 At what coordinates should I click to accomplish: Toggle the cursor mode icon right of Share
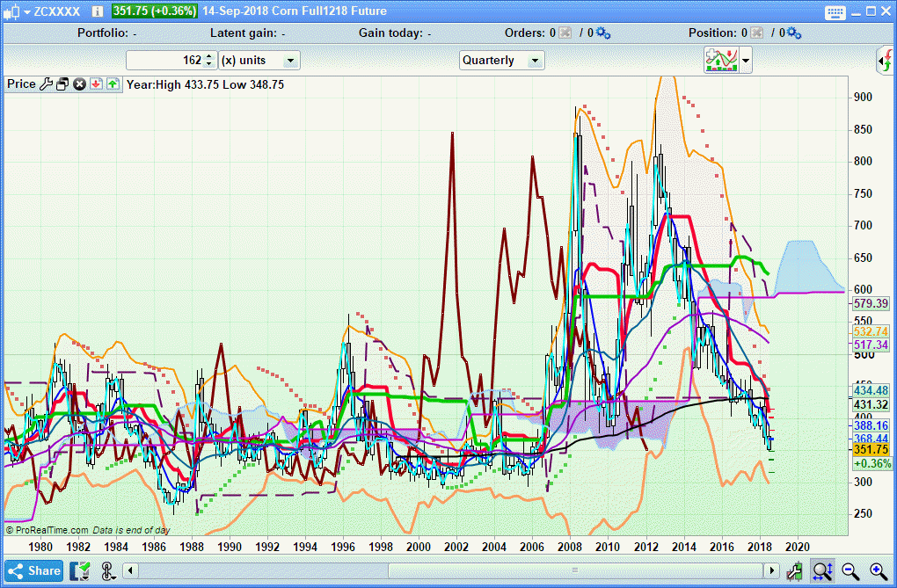click(108, 570)
